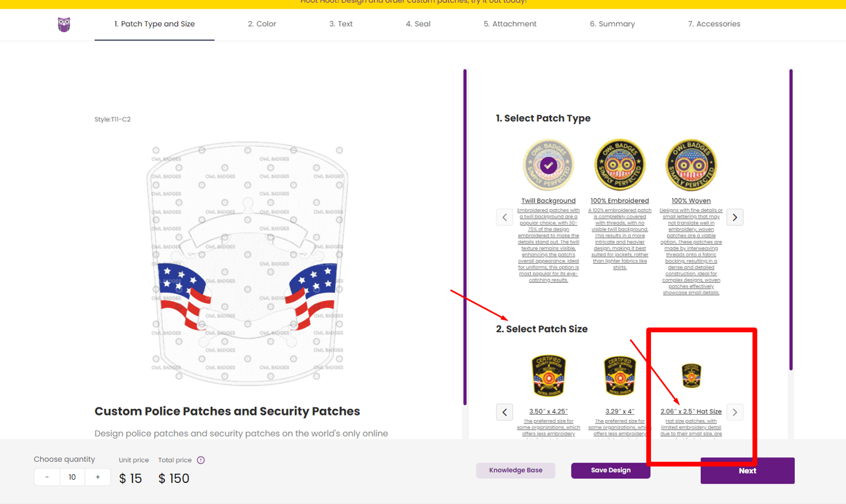Click Save Design button

coord(610,470)
